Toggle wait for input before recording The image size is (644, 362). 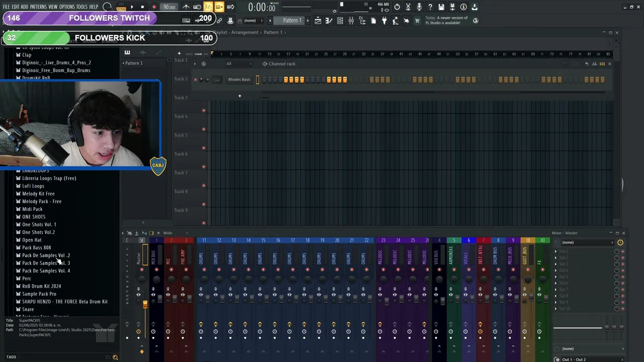click(197, 7)
